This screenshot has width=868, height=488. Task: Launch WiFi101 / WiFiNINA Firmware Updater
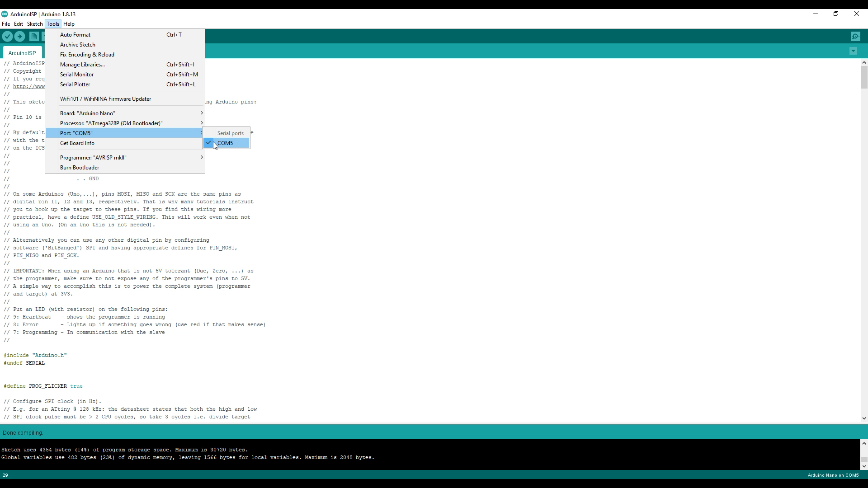point(105,99)
